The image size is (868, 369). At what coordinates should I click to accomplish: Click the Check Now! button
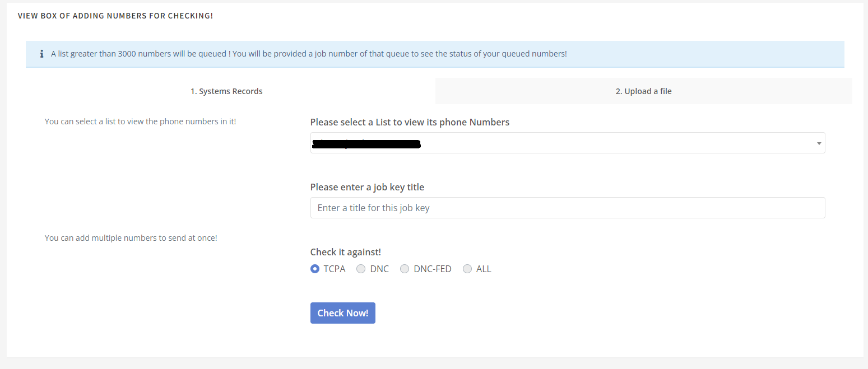[x=343, y=313]
